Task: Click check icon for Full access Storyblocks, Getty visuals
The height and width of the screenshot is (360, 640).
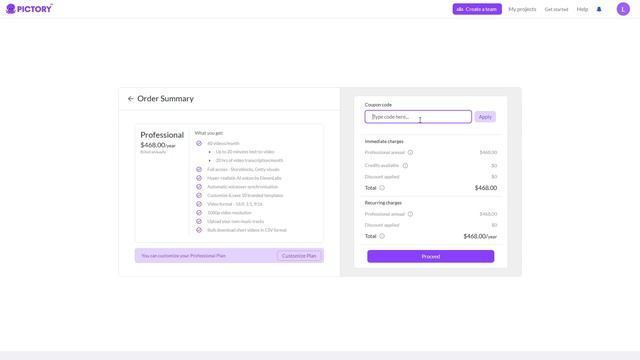Action: coord(199,169)
